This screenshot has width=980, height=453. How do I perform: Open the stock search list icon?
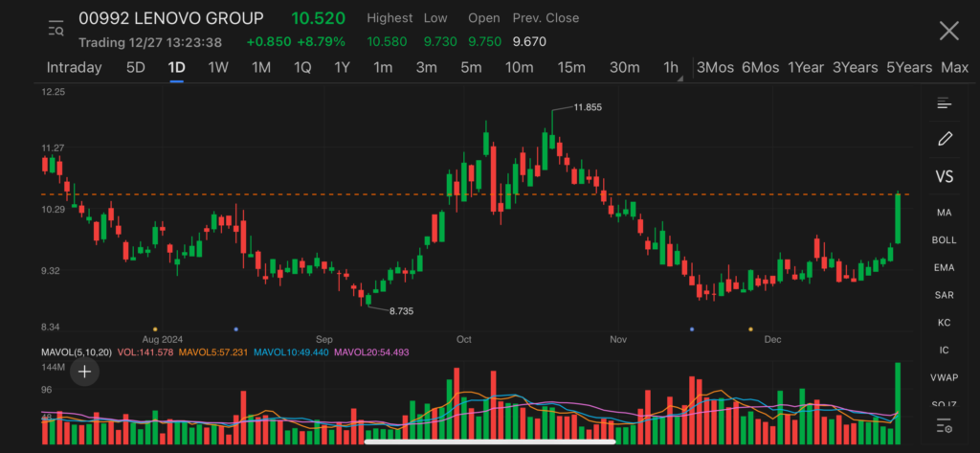point(56,30)
